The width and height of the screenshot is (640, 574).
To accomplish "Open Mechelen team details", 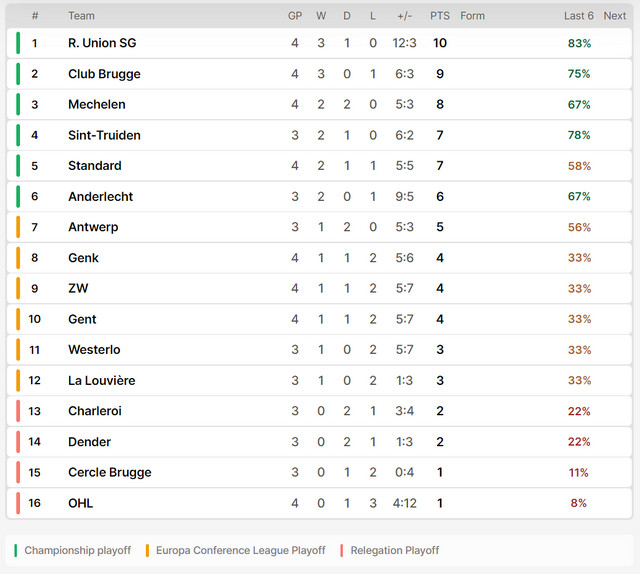I will pyautogui.click(x=97, y=105).
